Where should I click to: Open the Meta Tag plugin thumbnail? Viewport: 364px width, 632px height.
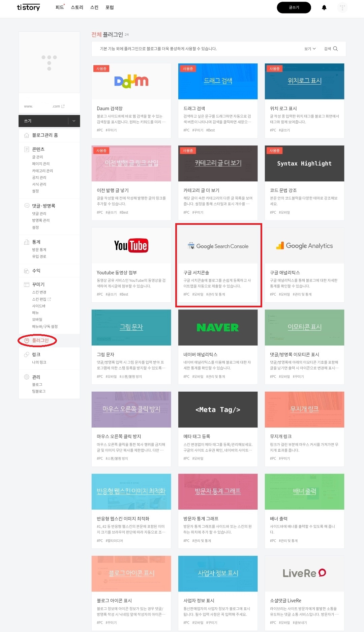click(218, 410)
